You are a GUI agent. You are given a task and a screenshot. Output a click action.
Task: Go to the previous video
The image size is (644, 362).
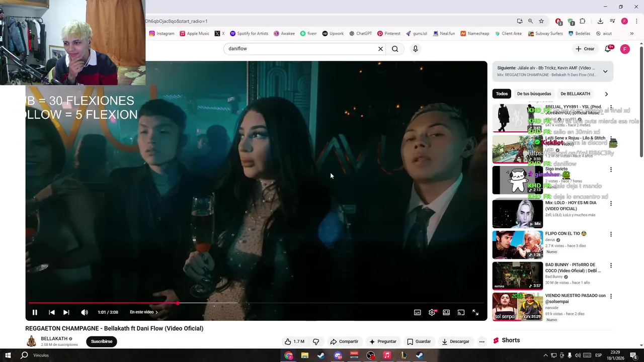coord(51,312)
